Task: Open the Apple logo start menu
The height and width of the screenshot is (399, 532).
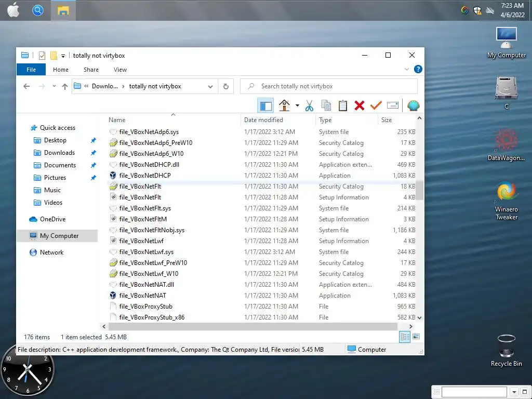Action: point(14,10)
